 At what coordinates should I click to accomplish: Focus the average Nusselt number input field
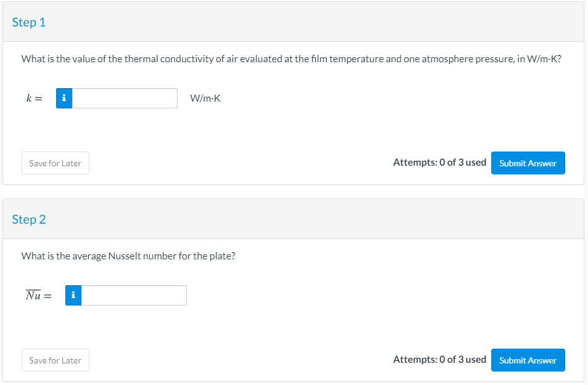pyautogui.click(x=134, y=296)
